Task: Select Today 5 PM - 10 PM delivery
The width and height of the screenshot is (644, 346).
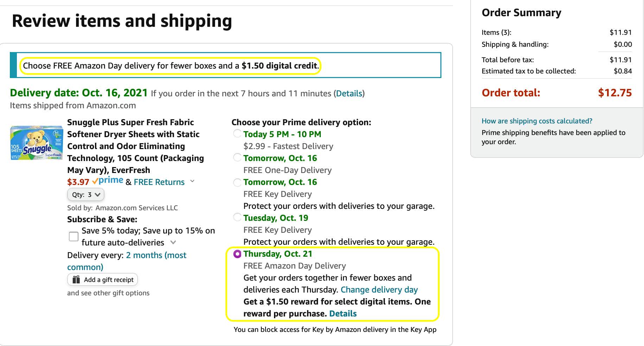Action: pyautogui.click(x=237, y=134)
